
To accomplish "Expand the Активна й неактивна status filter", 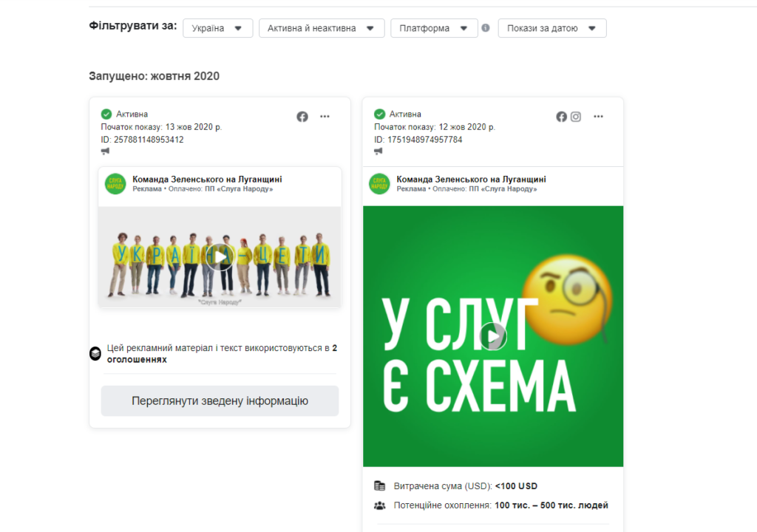I will pos(322,29).
